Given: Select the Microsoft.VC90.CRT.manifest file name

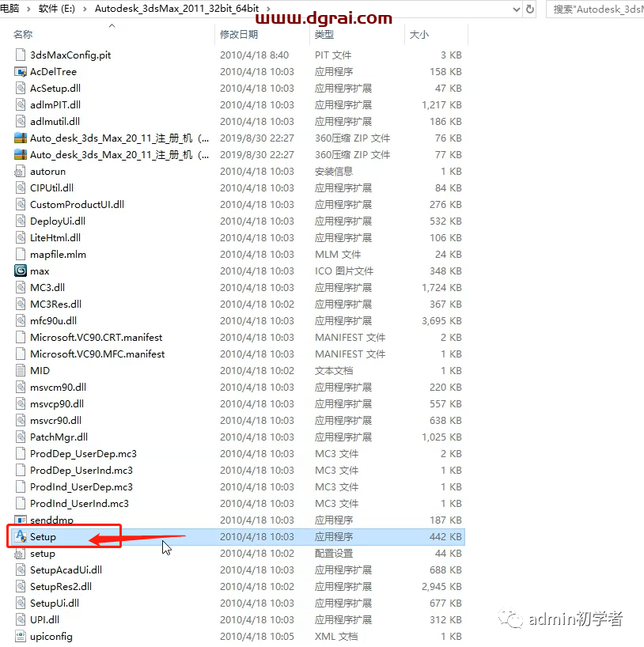Looking at the screenshot, I should 97,338.
